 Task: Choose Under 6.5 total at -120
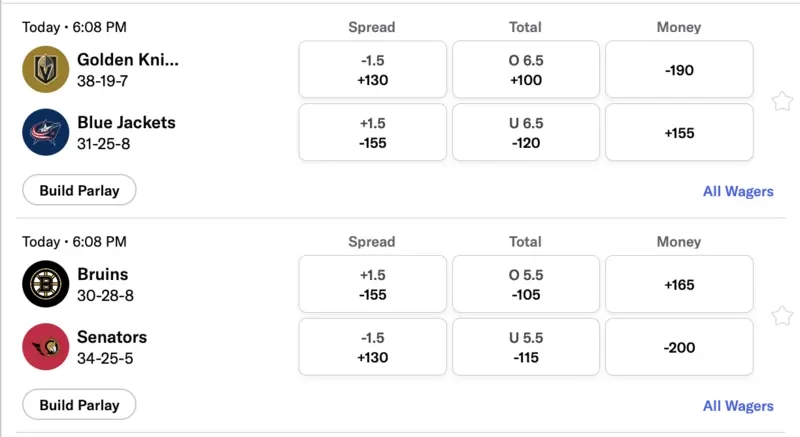point(526,133)
